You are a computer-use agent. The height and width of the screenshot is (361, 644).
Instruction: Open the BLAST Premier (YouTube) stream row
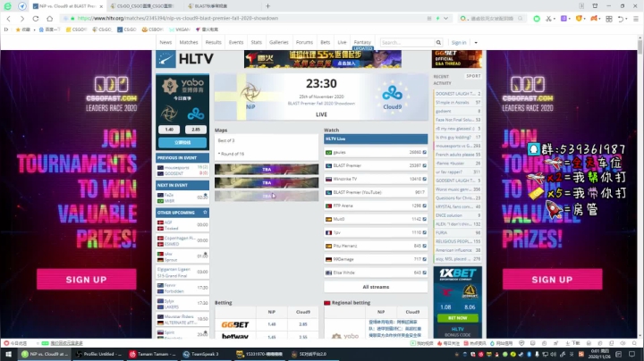pyautogui.click(x=376, y=192)
